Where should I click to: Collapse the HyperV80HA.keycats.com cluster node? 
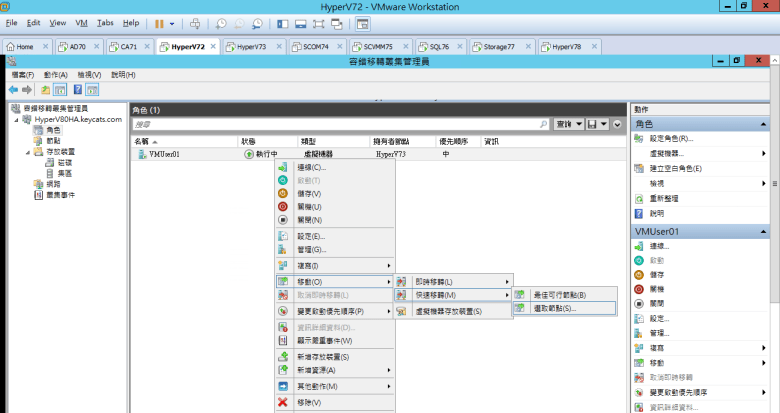pos(17,120)
